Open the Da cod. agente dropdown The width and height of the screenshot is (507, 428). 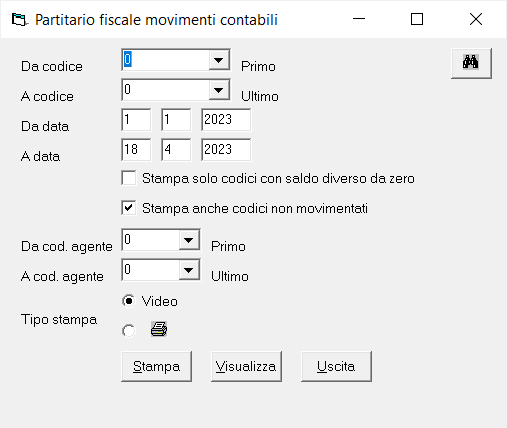coord(189,240)
